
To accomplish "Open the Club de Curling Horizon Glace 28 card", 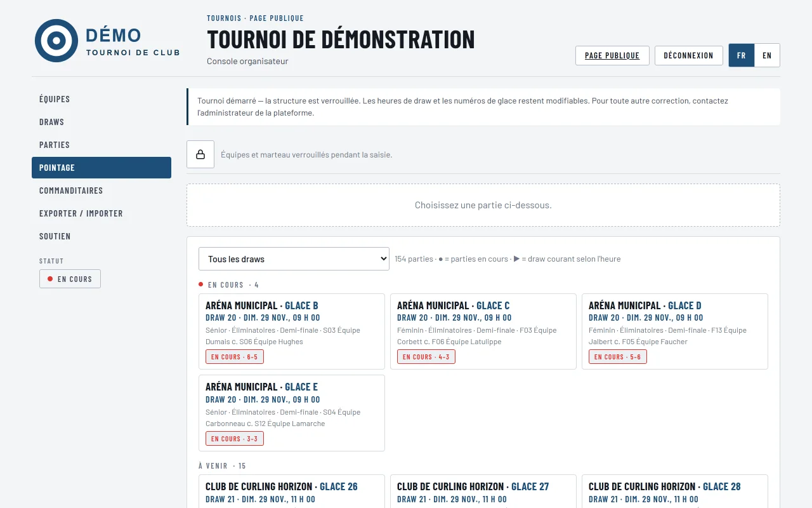I will point(675,491).
